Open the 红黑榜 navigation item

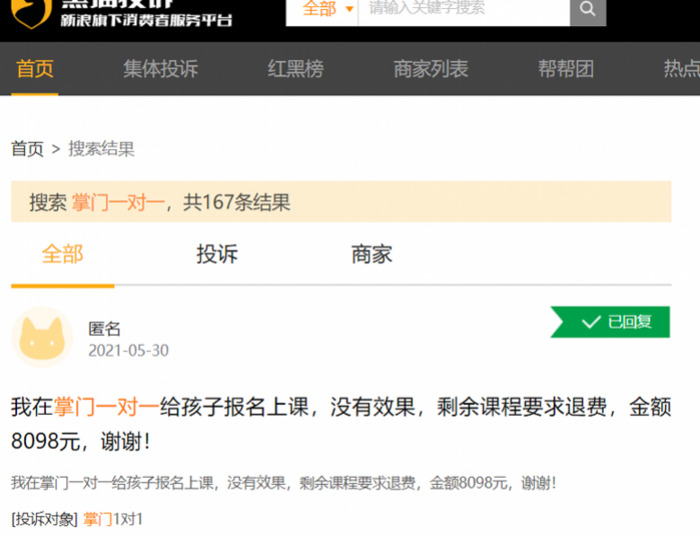[296, 69]
